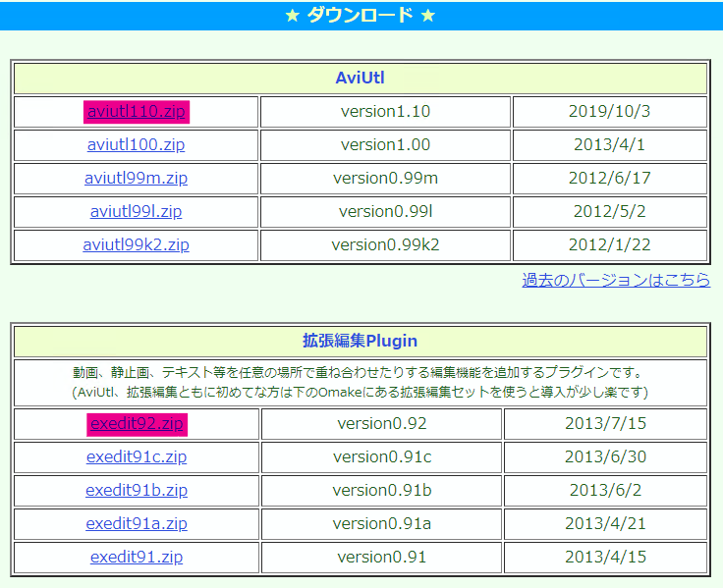Open exedit91b.zip download
Viewport: 723px width, 588px height.
click(x=137, y=490)
